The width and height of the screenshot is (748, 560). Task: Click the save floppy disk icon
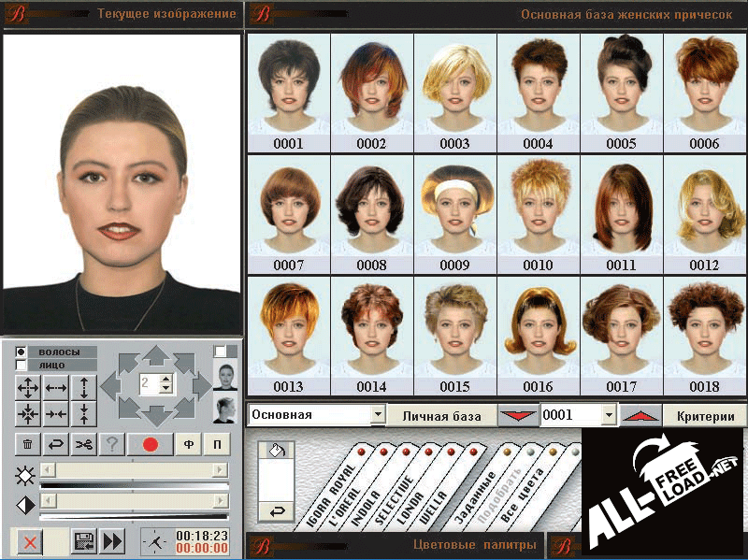(x=83, y=541)
